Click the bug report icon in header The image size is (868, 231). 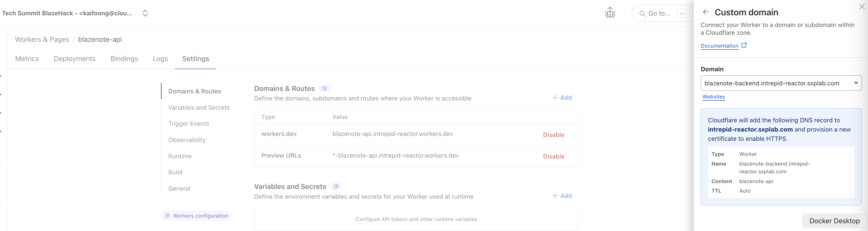[x=610, y=13]
